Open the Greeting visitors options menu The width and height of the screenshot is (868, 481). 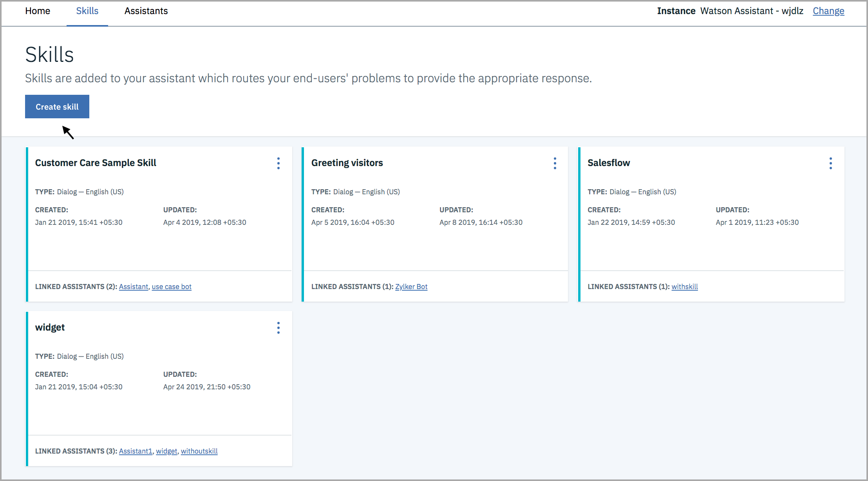coord(555,163)
